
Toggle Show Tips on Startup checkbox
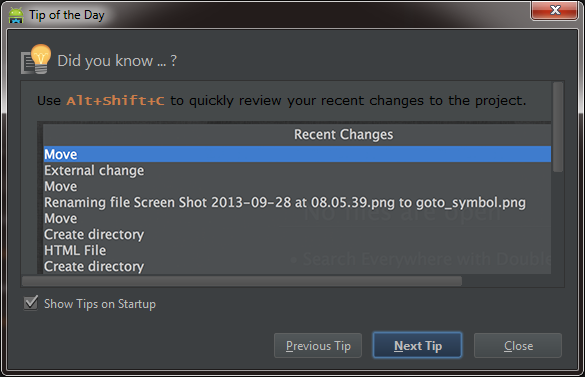tap(31, 303)
